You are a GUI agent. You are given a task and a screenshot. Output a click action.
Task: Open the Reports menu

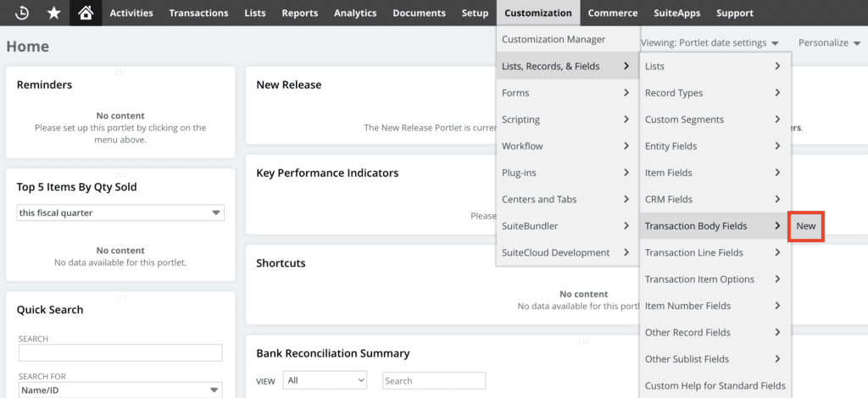299,13
